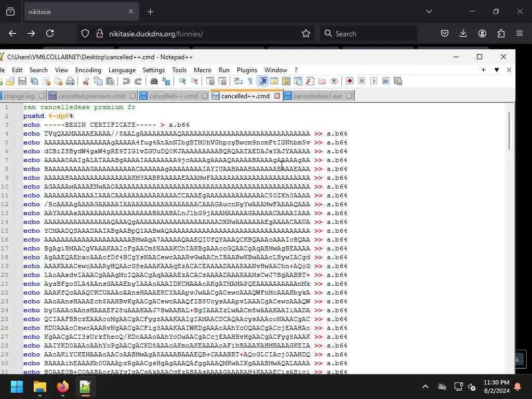Close the cancelledexe1.exe tab
532x399 pixels.
click(x=349, y=96)
